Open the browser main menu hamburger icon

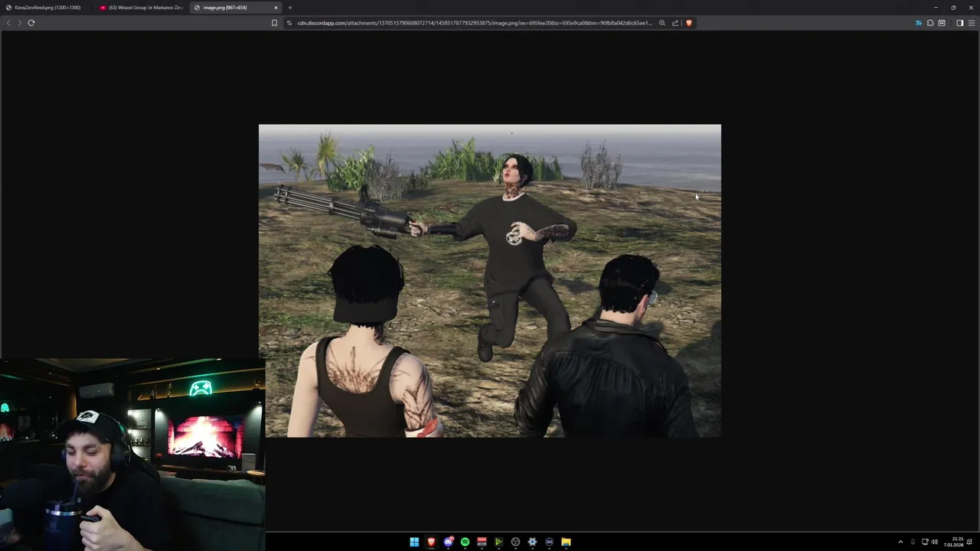(972, 23)
